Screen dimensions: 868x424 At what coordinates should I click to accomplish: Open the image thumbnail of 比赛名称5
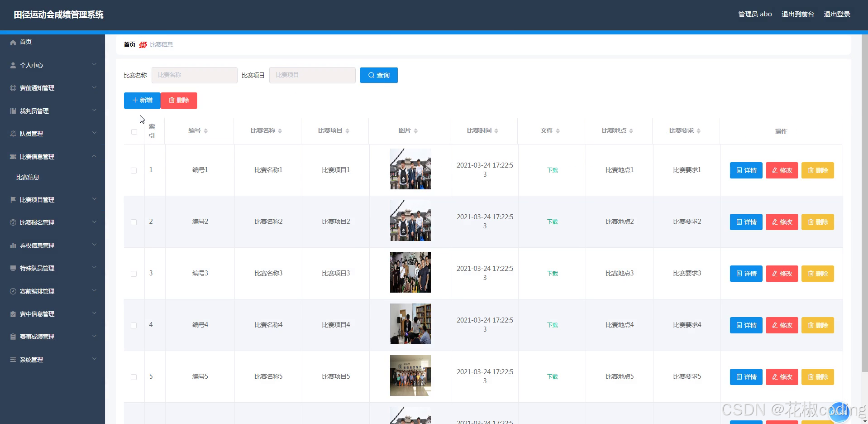[410, 376]
